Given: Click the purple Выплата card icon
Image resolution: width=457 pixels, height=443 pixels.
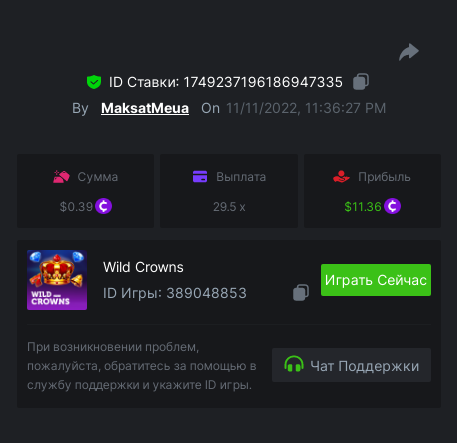Looking at the screenshot, I should [x=200, y=177].
